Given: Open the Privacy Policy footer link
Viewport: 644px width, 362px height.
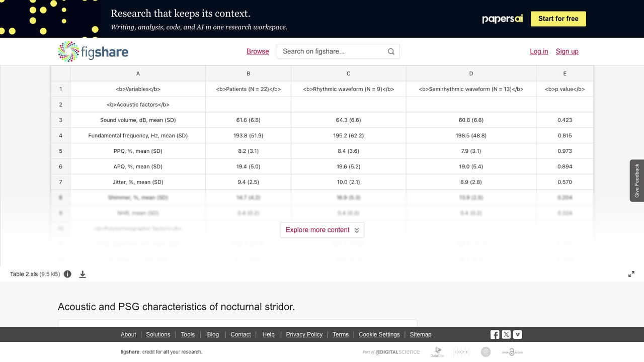Looking at the screenshot, I should click(304, 334).
